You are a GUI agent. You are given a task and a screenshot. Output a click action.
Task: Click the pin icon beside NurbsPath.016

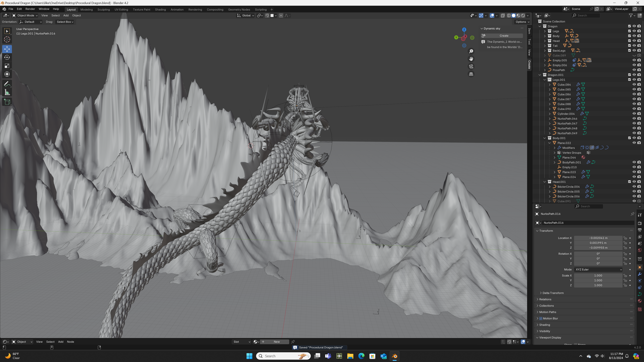click(x=632, y=214)
